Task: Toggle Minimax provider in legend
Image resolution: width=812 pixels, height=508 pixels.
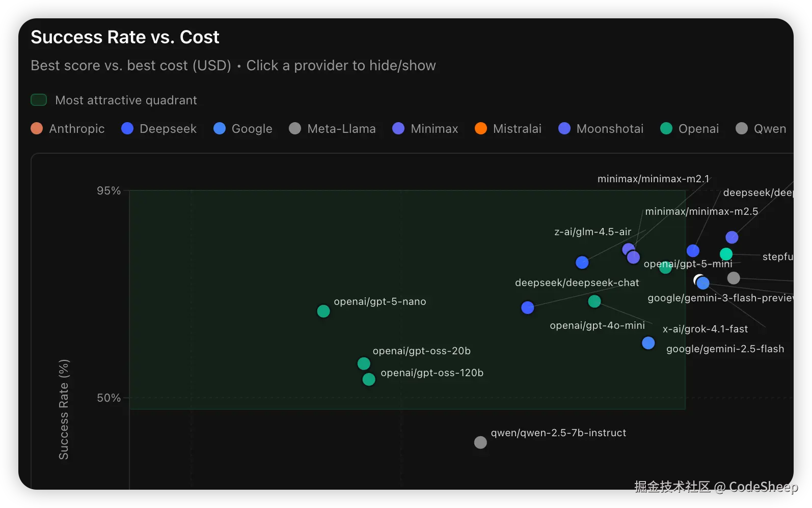Action: pos(425,129)
